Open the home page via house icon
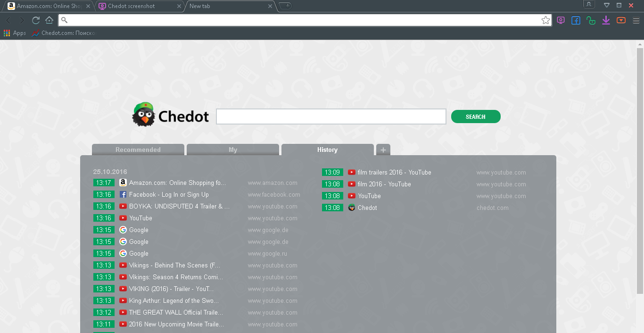The height and width of the screenshot is (333, 644). (x=49, y=20)
